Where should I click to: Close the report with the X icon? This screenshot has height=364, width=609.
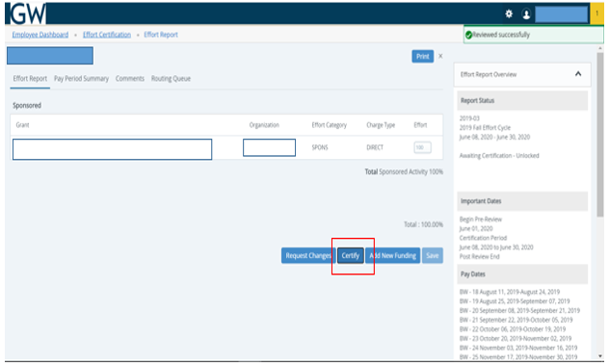pos(440,56)
